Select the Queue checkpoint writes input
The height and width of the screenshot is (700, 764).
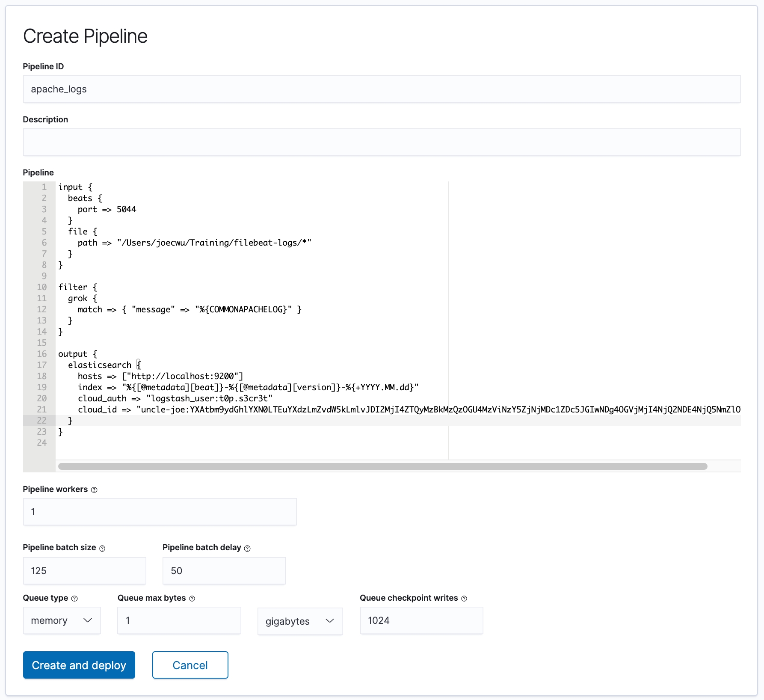coord(421,620)
